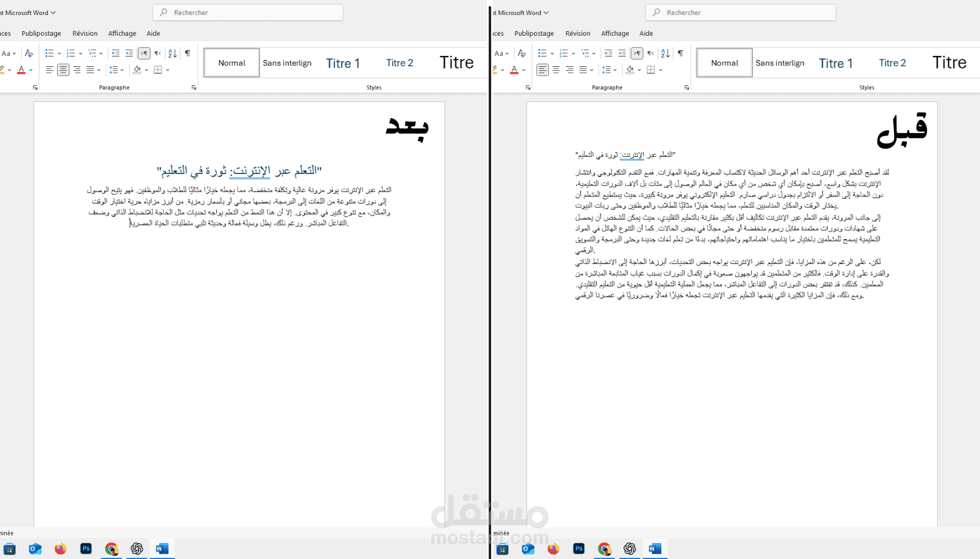Open Révision tab in left Word window
The width and height of the screenshot is (980, 559).
click(x=85, y=33)
